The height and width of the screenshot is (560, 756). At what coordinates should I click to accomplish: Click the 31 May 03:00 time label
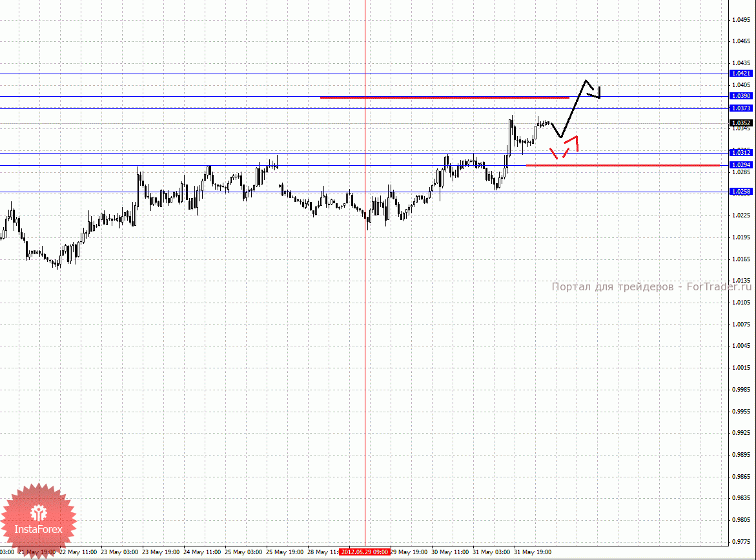pos(491,552)
